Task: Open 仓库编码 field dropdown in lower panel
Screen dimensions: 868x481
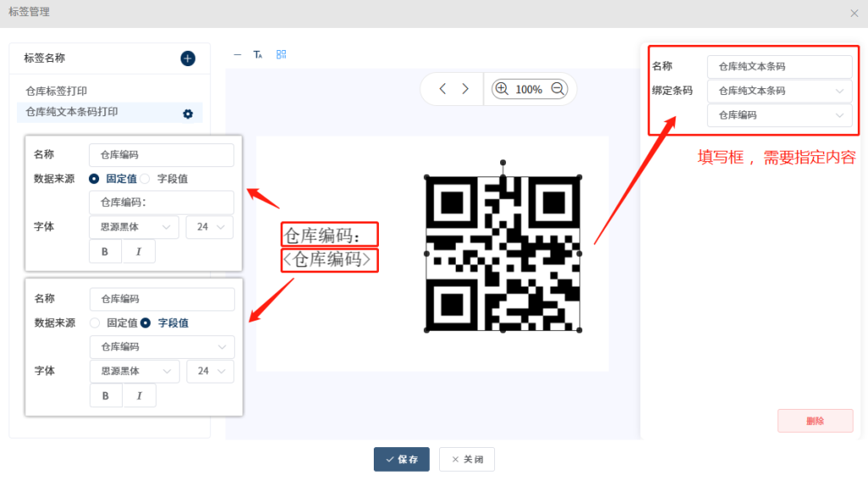Action: point(162,347)
